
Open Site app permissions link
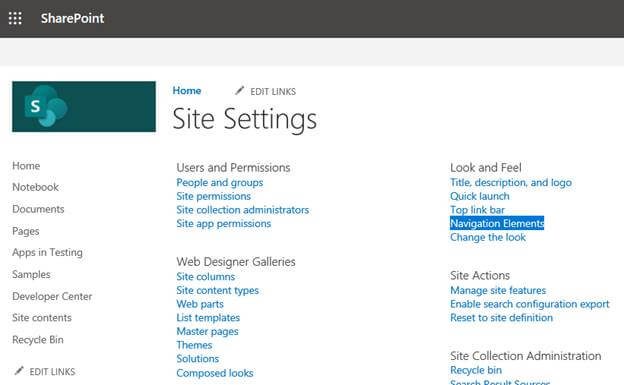(x=224, y=224)
